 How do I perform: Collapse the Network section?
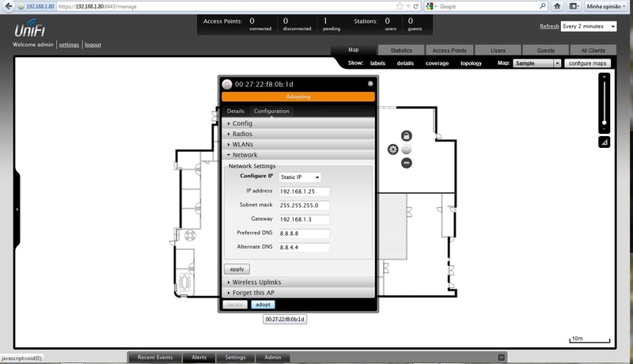298,154
